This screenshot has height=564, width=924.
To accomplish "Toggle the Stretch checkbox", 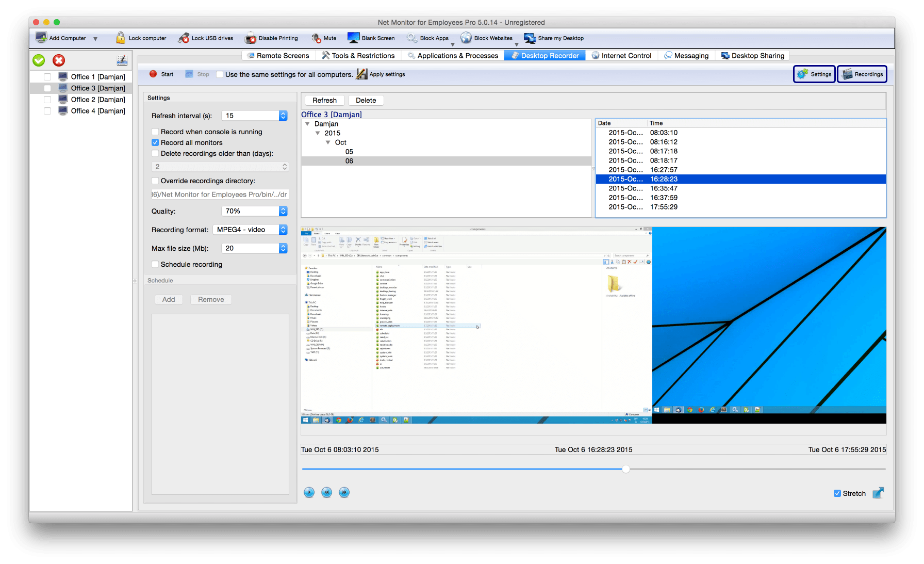I will click(837, 493).
